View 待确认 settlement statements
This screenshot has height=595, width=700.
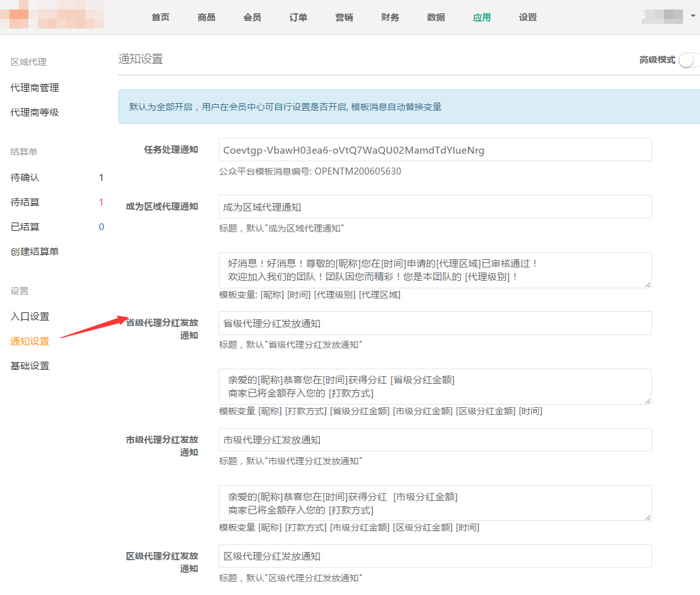pyautogui.click(x=25, y=178)
